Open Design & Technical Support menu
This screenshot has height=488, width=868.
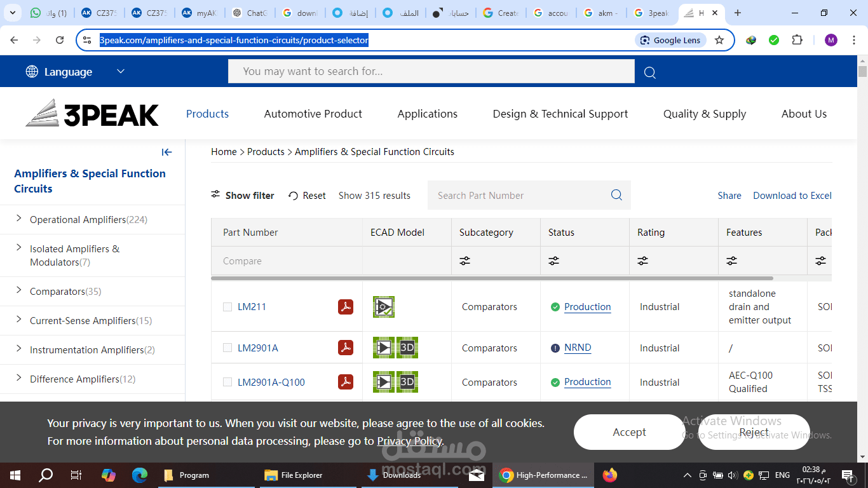pos(560,114)
